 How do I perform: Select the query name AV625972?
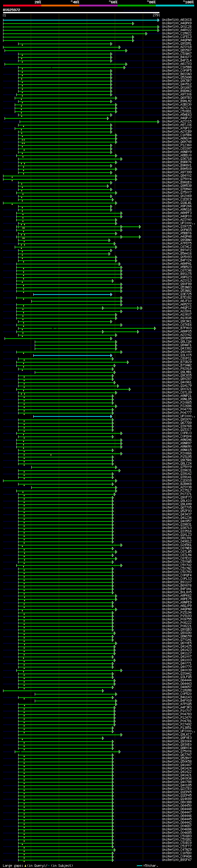coord(11,10)
